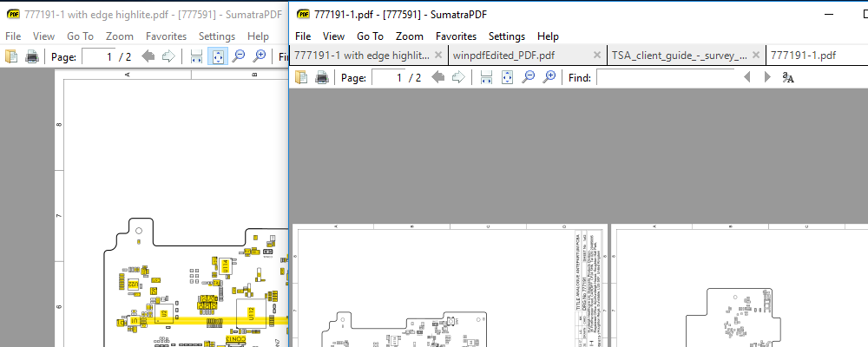
Task: Click Find Previous arrow
Action: pos(746,77)
